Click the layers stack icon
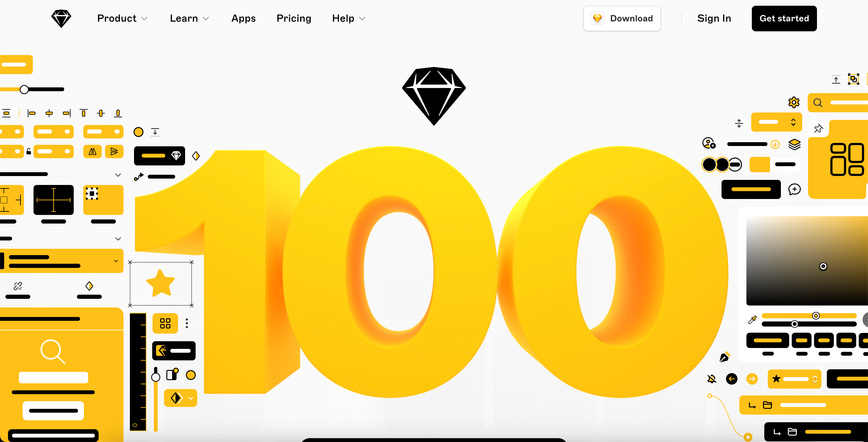 tap(794, 144)
